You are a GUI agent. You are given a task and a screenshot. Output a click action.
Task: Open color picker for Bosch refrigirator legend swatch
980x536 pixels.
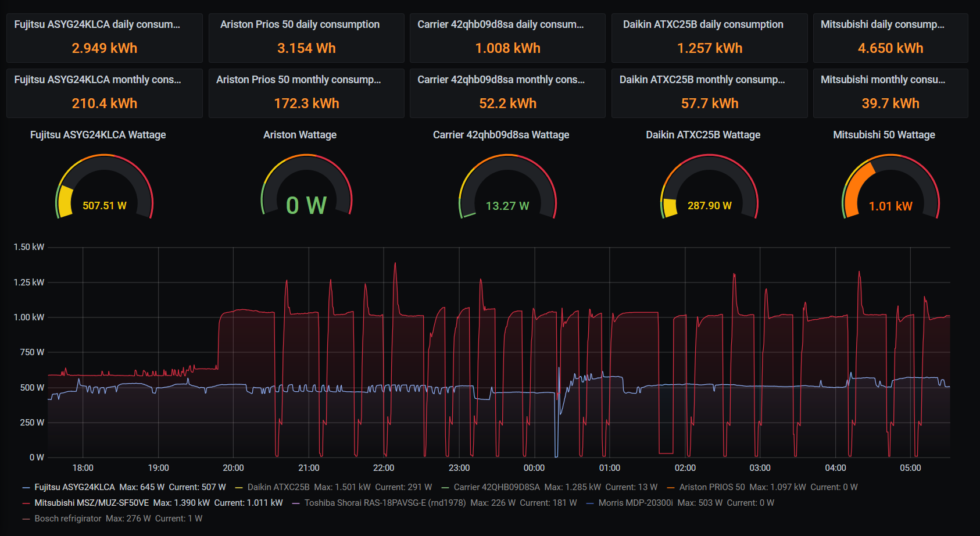(x=26, y=519)
